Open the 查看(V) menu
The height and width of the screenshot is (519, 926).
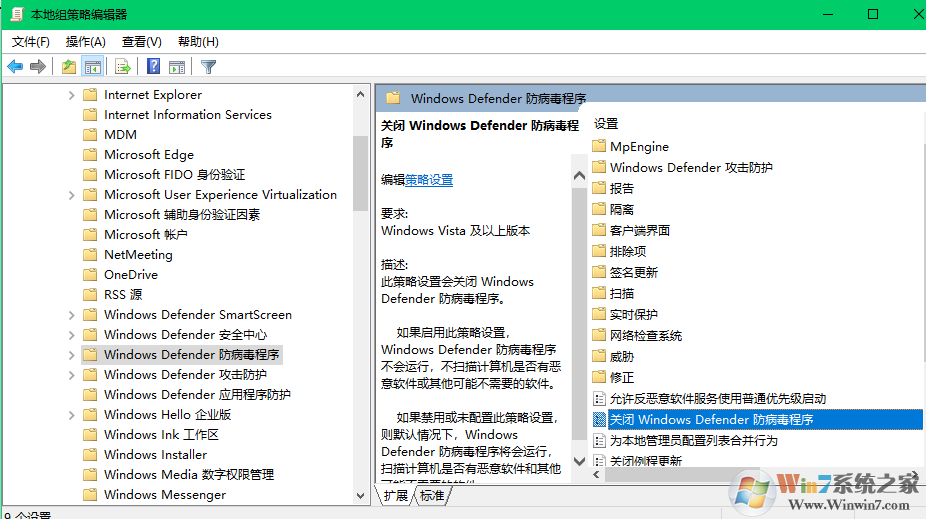tap(141, 41)
